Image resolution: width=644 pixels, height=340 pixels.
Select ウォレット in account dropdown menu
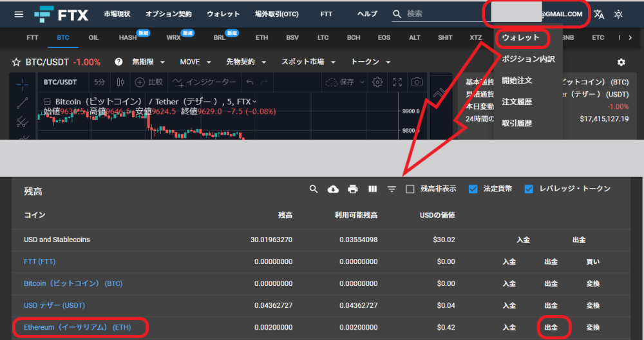[x=520, y=38]
